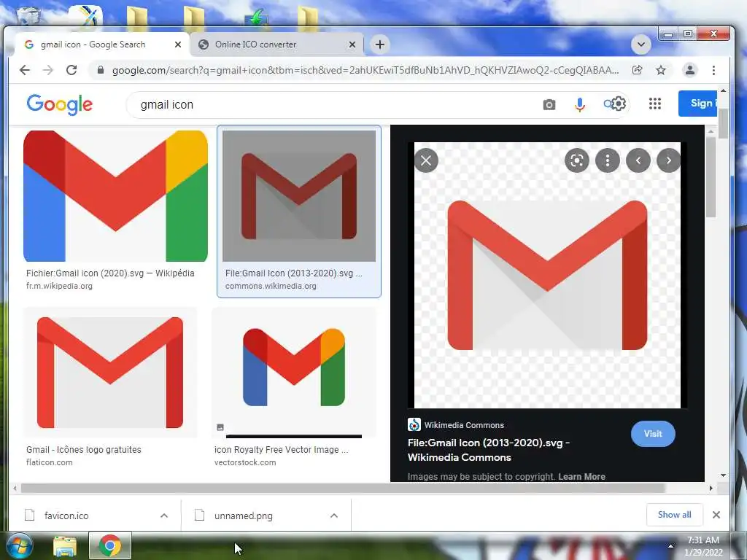Go back with the browser back arrow
Screen dimensions: 747x560
pos(25,71)
